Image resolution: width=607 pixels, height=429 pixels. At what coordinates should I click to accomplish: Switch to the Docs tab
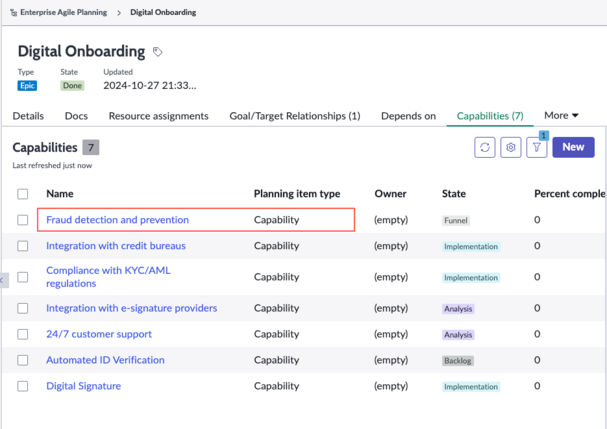(x=76, y=116)
